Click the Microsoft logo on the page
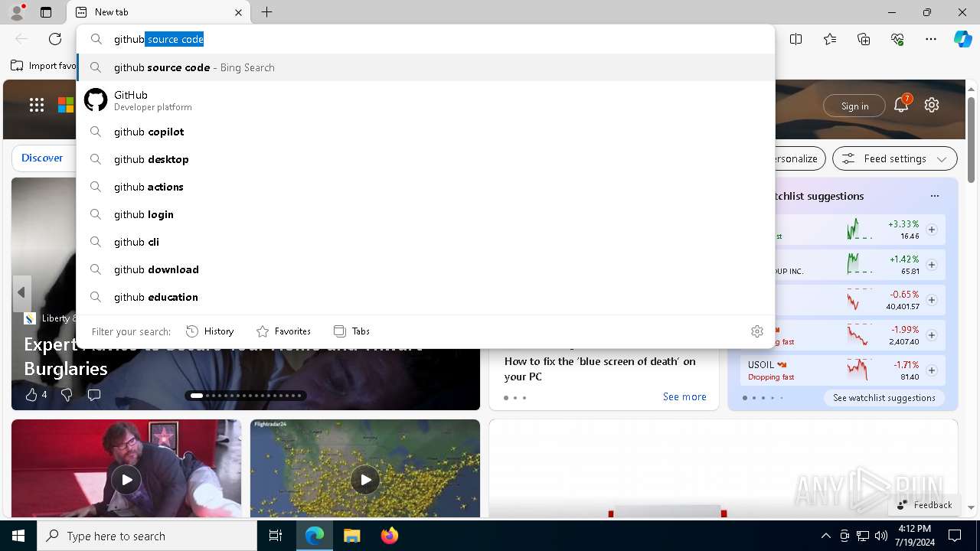 coord(66,106)
